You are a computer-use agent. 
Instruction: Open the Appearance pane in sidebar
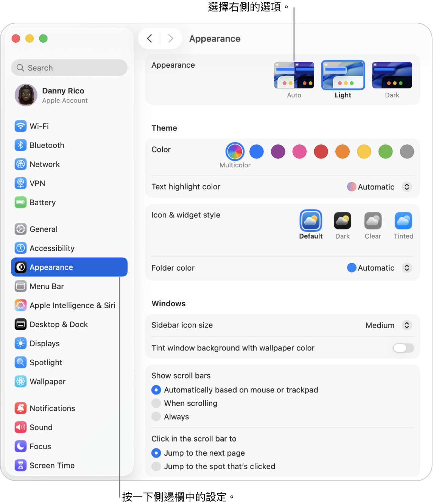click(69, 267)
